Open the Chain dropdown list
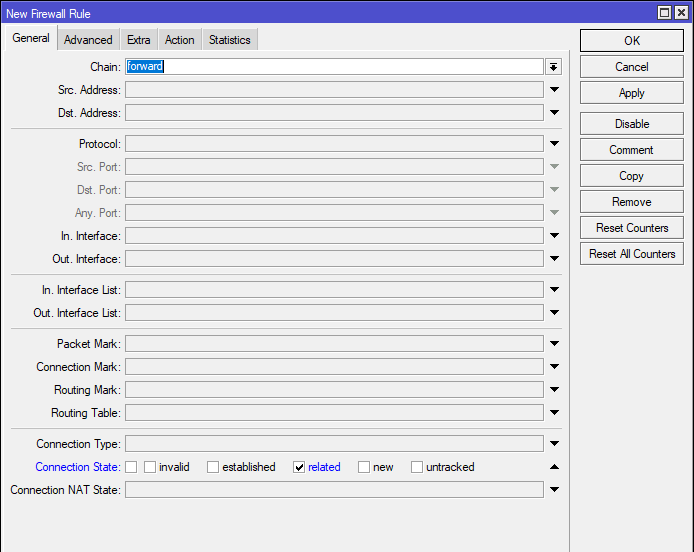Viewport: 694px width, 552px height. click(x=553, y=67)
